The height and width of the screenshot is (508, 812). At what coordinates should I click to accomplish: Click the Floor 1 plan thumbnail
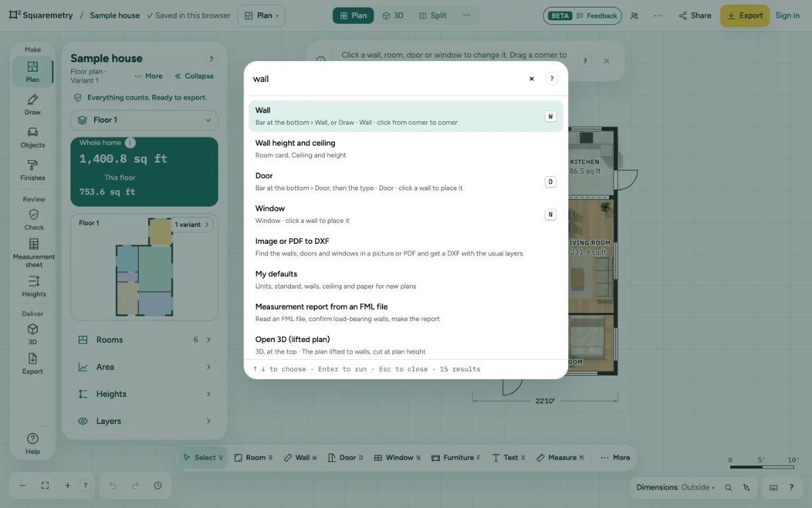144,267
